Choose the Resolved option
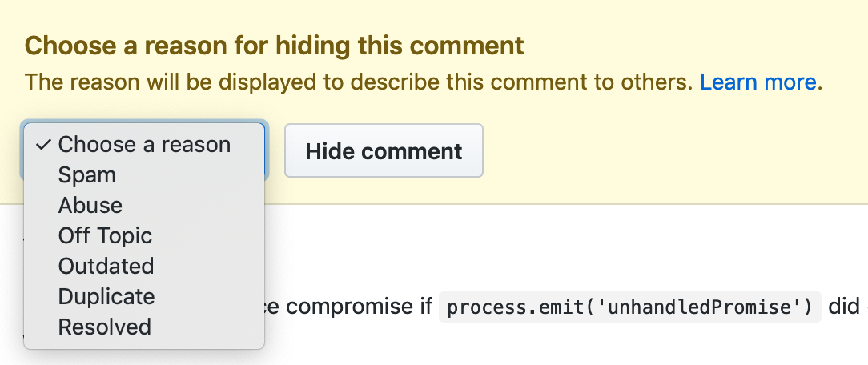 click(105, 327)
